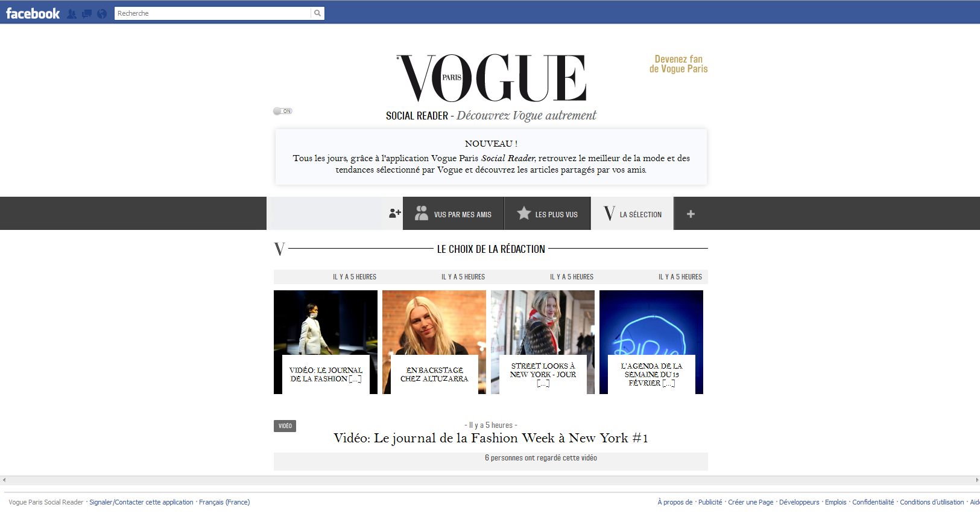Focus the Recherche search field
This screenshot has width=980, height=522.
tap(213, 13)
